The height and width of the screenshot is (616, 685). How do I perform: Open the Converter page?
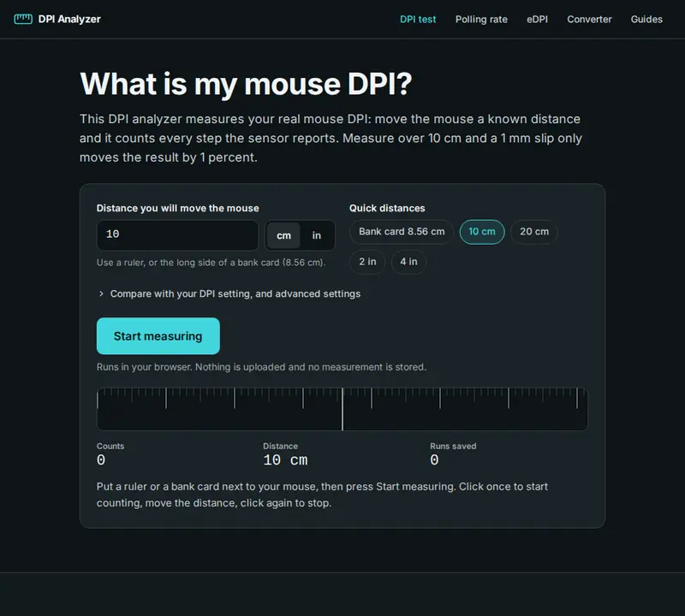pyautogui.click(x=589, y=19)
